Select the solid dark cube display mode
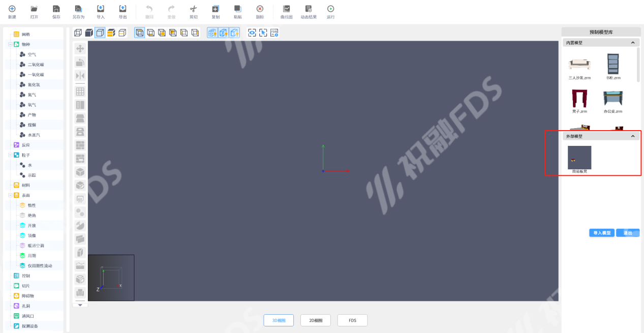 coord(89,33)
